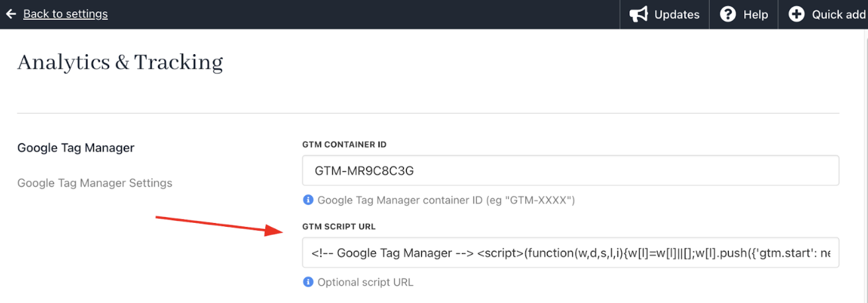The image size is (868, 303).
Task: Open the Help text label
Action: pos(755,15)
